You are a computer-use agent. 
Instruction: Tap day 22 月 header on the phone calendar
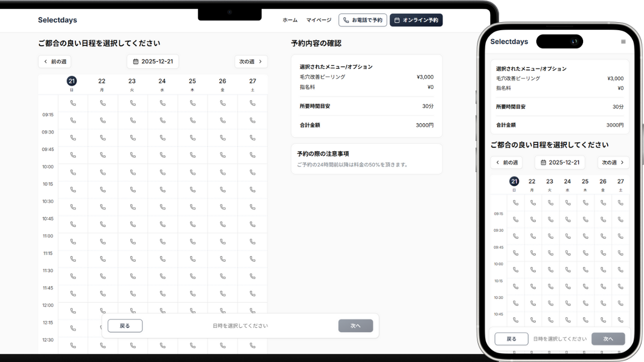coord(532,185)
